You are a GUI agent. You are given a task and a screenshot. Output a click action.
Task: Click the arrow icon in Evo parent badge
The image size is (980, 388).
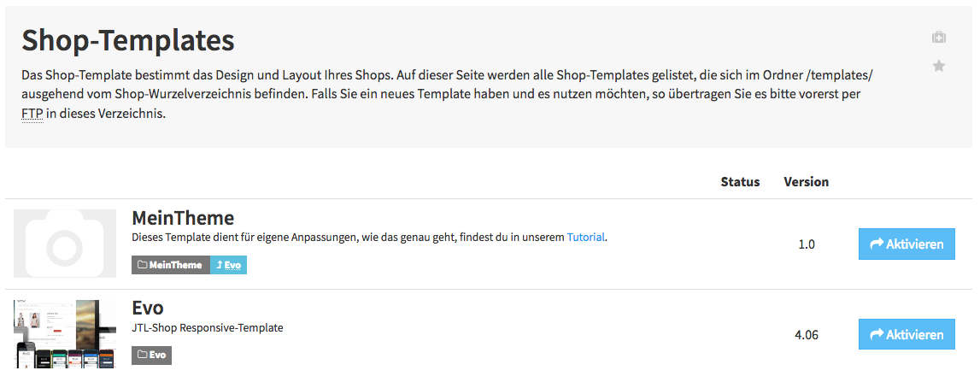(220, 265)
